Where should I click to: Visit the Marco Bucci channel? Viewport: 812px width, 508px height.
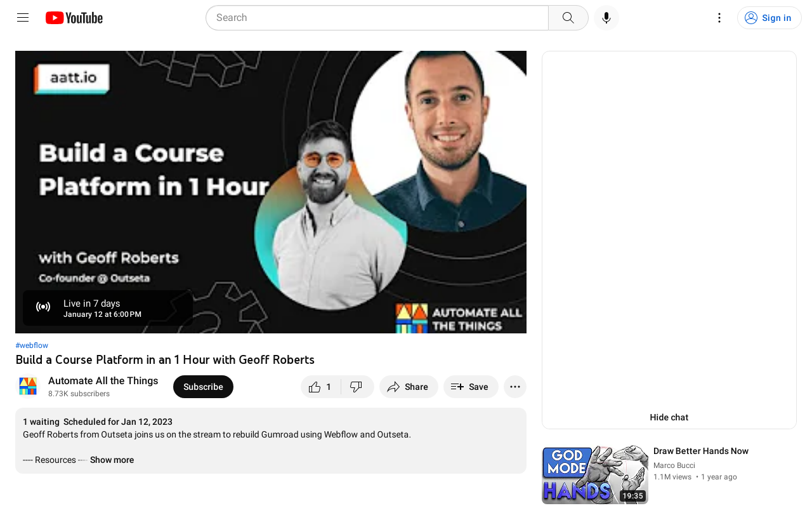pos(674,464)
